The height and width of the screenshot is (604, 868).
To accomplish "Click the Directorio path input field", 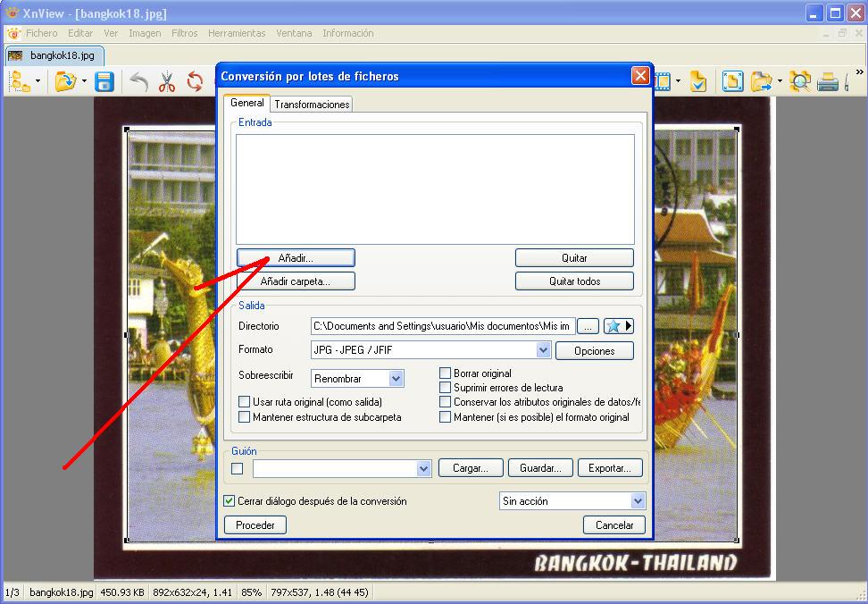I will 443,326.
